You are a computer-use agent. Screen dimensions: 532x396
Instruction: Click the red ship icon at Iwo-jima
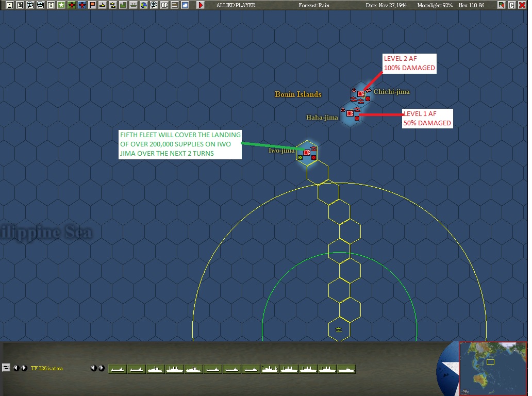click(x=314, y=148)
